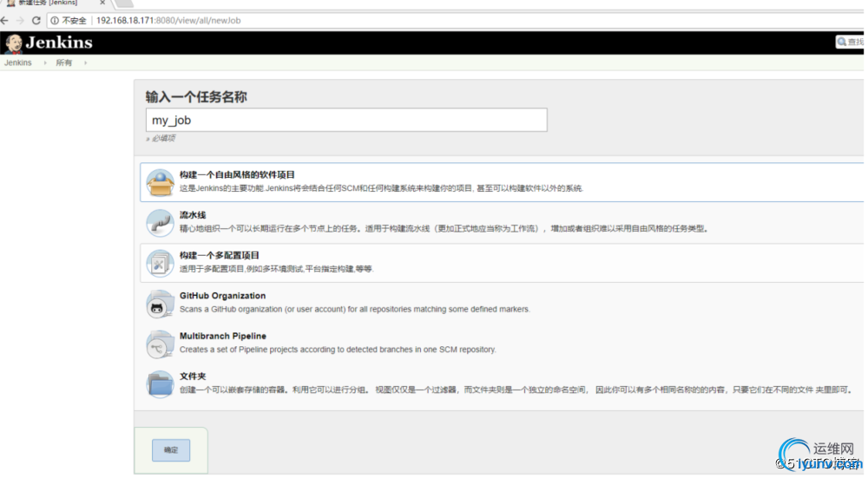The height and width of the screenshot is (478, 868).
Task: Click the Jenkins butler logo icon
Action: tap(13, 43)
